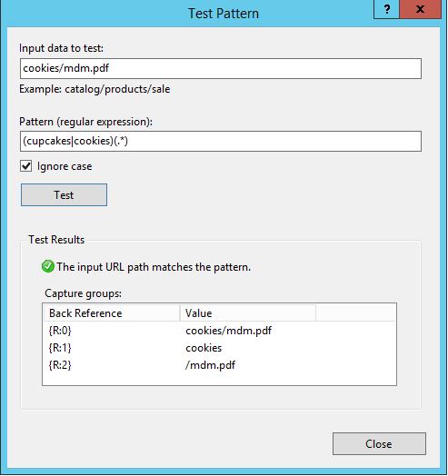Focus the Input data to test field

(x=221, y=69)
